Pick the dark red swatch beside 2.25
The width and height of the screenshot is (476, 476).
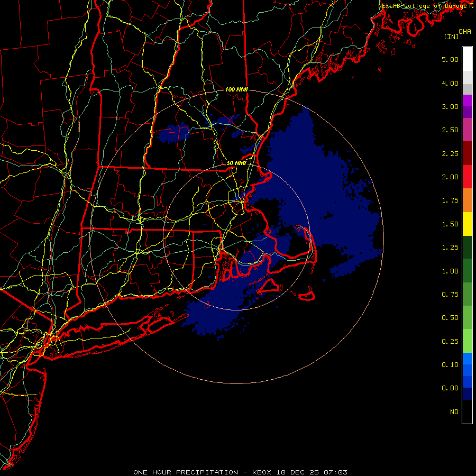[x=467, y=153]
